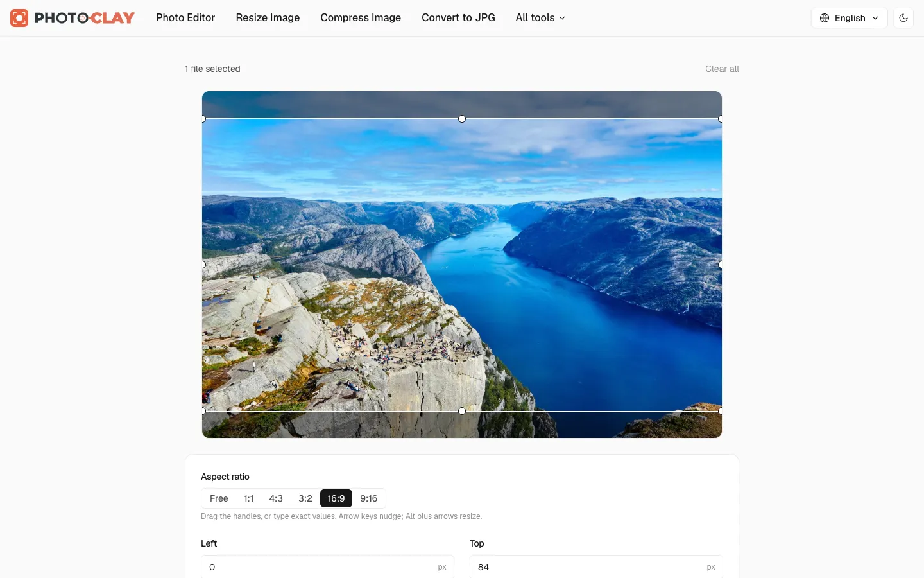Click the bottom-center crop handle
Viewport: 924px width, 578px height.
tap(462, 411)
